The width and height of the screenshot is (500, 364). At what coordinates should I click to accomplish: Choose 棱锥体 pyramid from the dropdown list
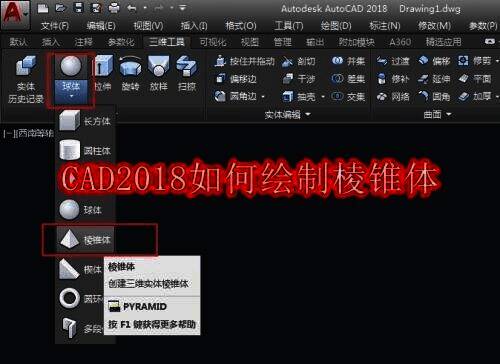[85, 239]
